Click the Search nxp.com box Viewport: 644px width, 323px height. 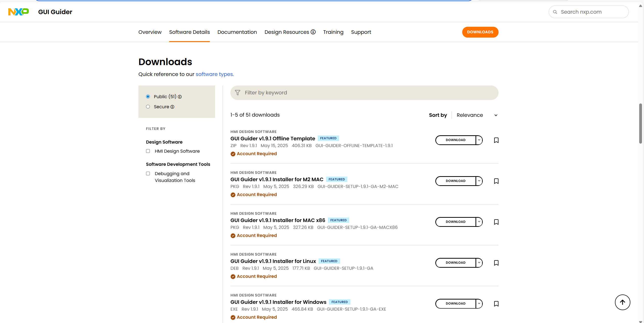point(589,12)
